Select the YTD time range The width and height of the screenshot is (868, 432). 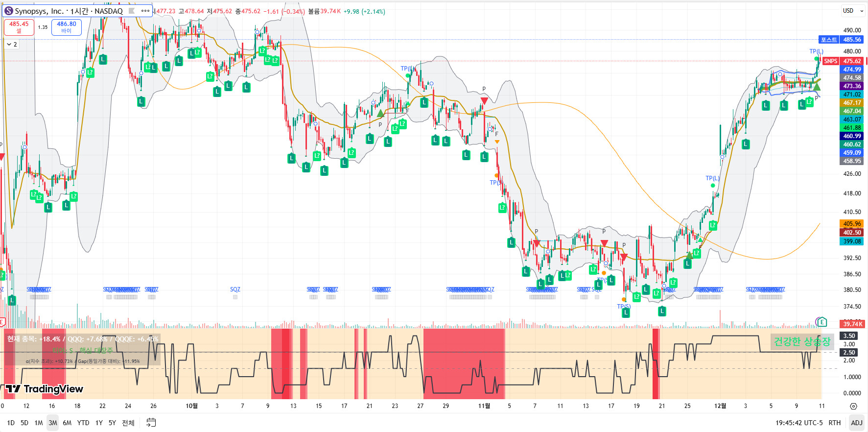tap(83, 423)
